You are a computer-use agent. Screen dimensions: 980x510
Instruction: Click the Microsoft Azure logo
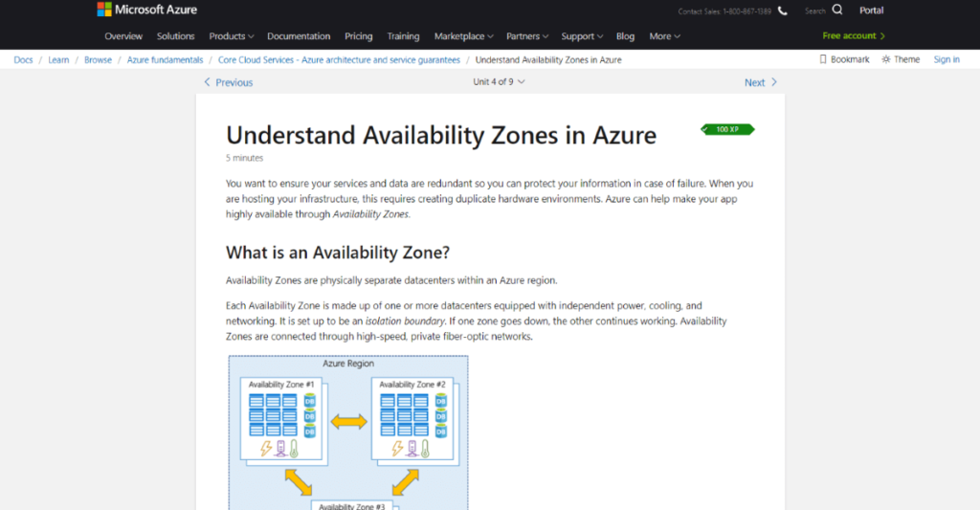tap(146, 10)
